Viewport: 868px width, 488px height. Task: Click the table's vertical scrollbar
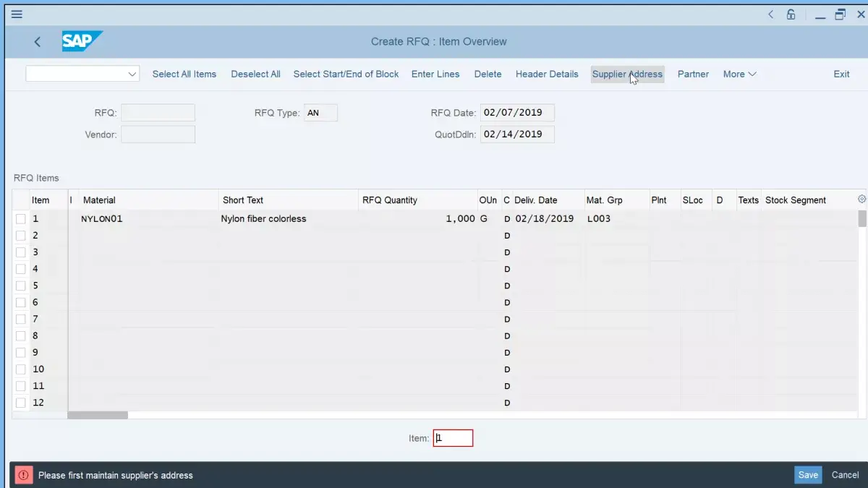861,218
